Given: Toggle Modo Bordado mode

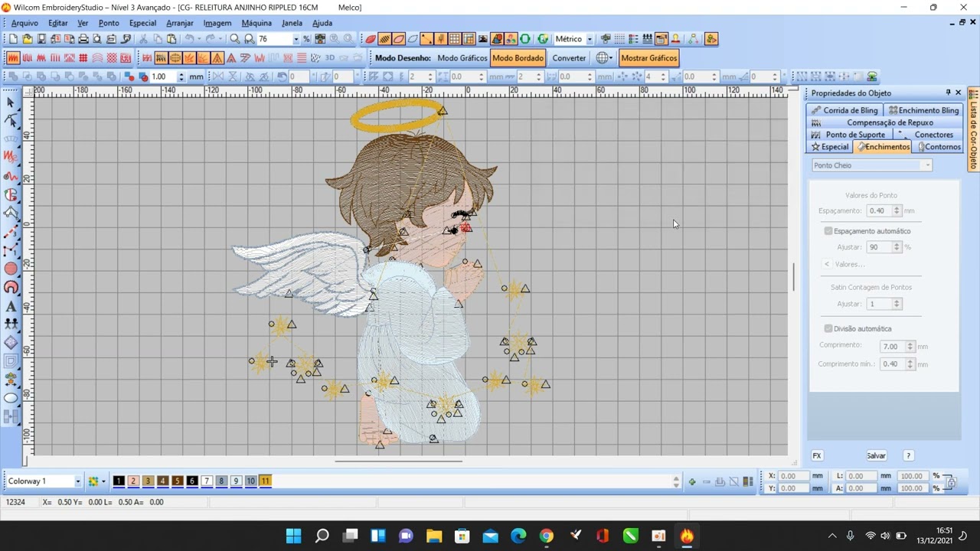Looking at the screenshot, I should click(x=518, y=58).
